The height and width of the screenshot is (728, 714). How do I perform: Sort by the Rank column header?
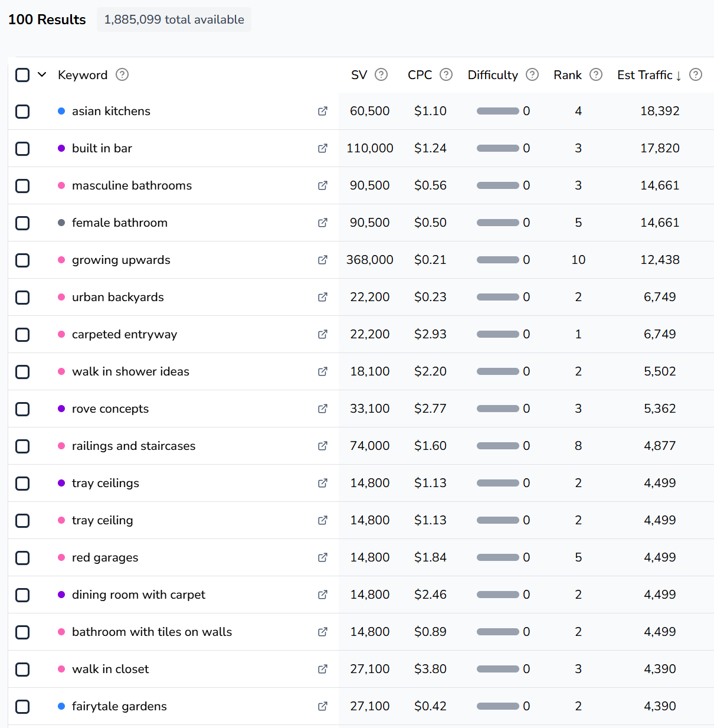pyautogui.click(x=567, y=75)
